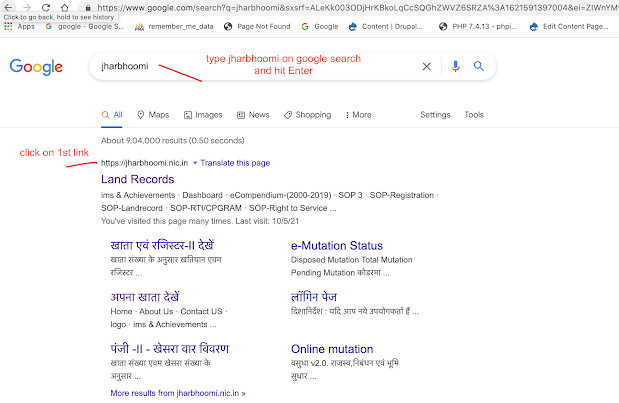This screenshot has width=619, height=403.
Task: Open remember_me_data bookmark
Action: (174, 26)
